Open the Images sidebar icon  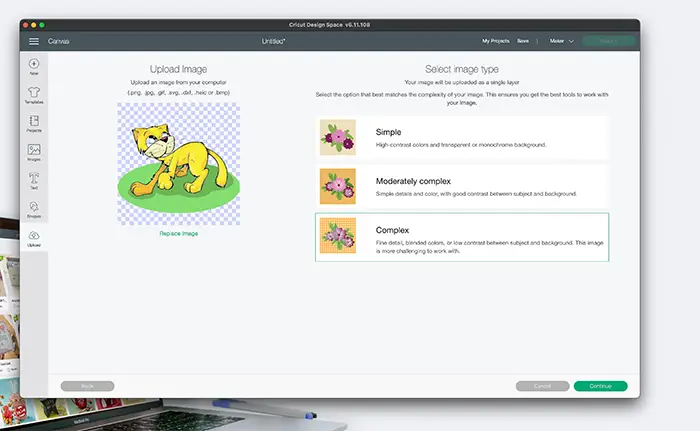pyautogui.click(x=34, y=152)
